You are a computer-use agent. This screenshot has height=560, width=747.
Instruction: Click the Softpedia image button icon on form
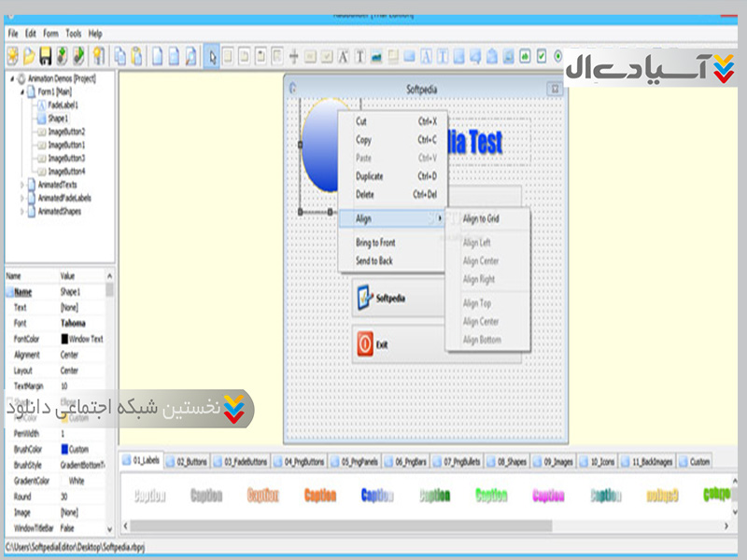[x=365, y=298]
